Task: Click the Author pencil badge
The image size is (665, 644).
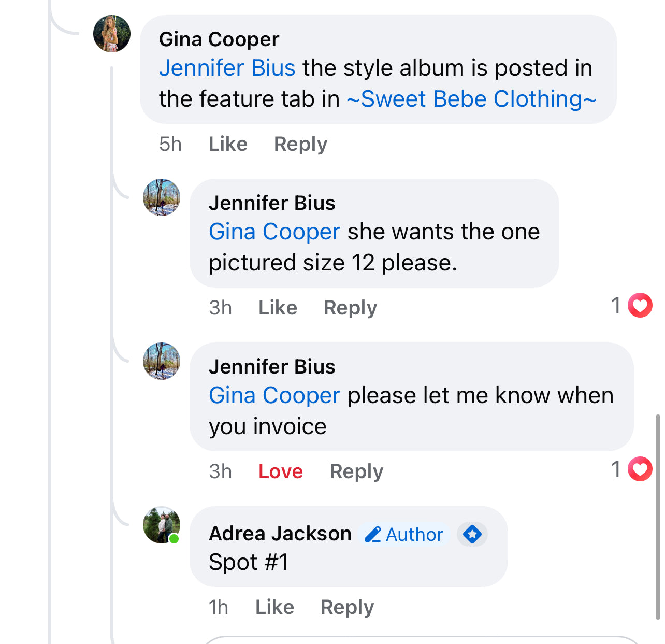Action: 404,534
